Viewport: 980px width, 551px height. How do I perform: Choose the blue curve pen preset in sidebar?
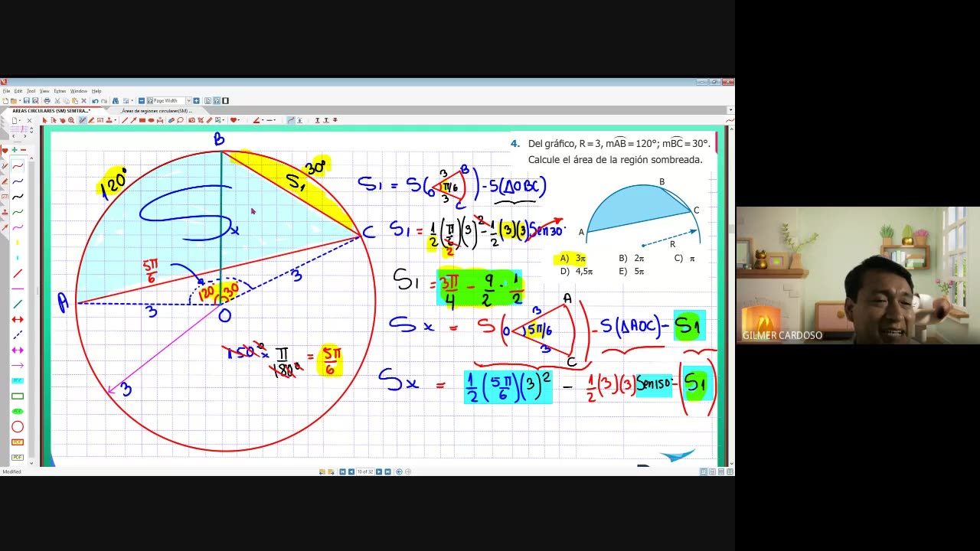(18, 182)
